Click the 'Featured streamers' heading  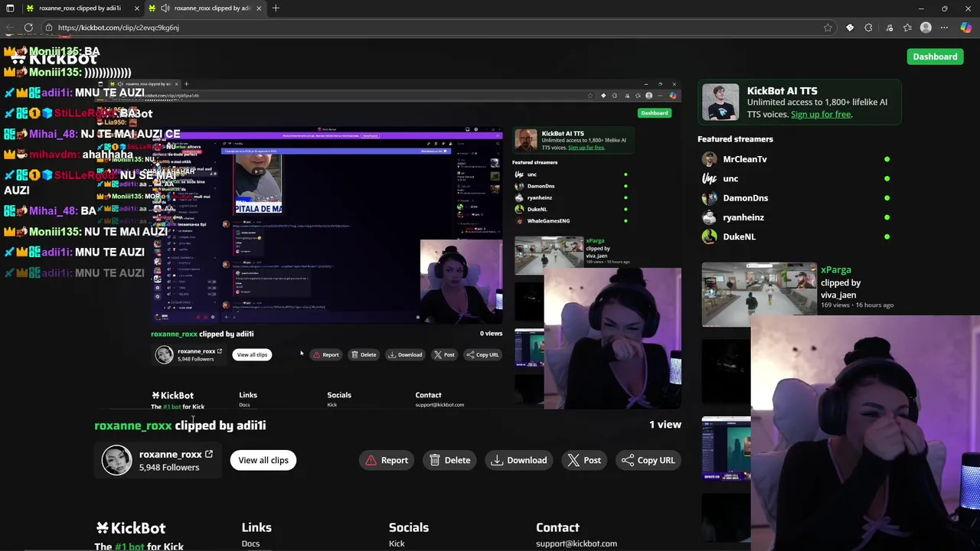pyautogui.click(x=735, y=139)
